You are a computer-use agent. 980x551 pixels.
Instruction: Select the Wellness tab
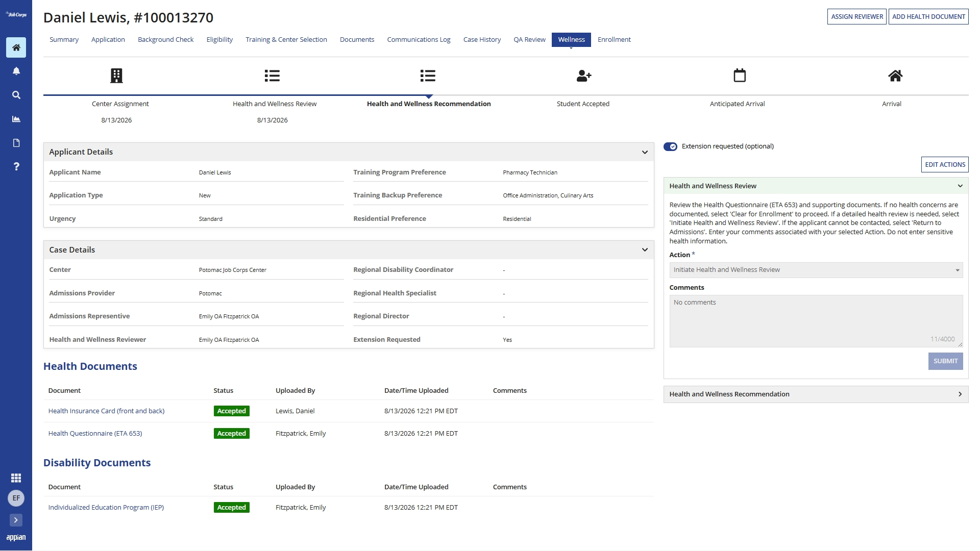pyautogui.click(x=571, y=40)
